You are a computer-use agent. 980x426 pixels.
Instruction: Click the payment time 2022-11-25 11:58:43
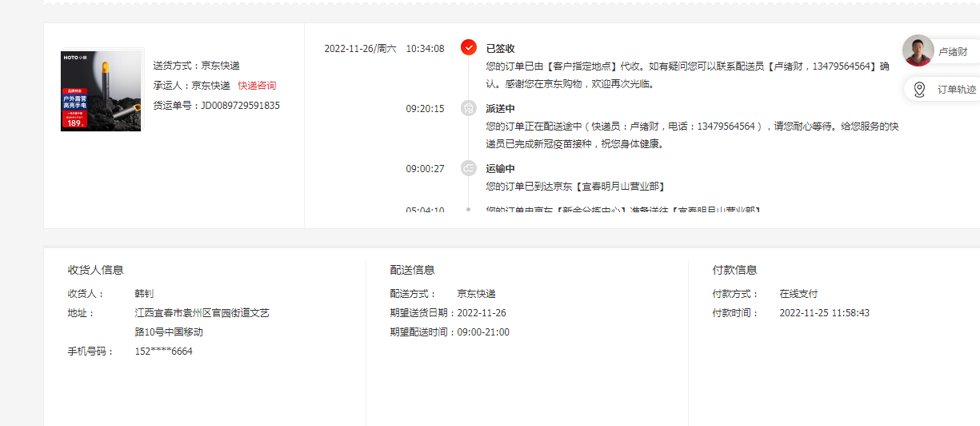click(x=825, y=313)
